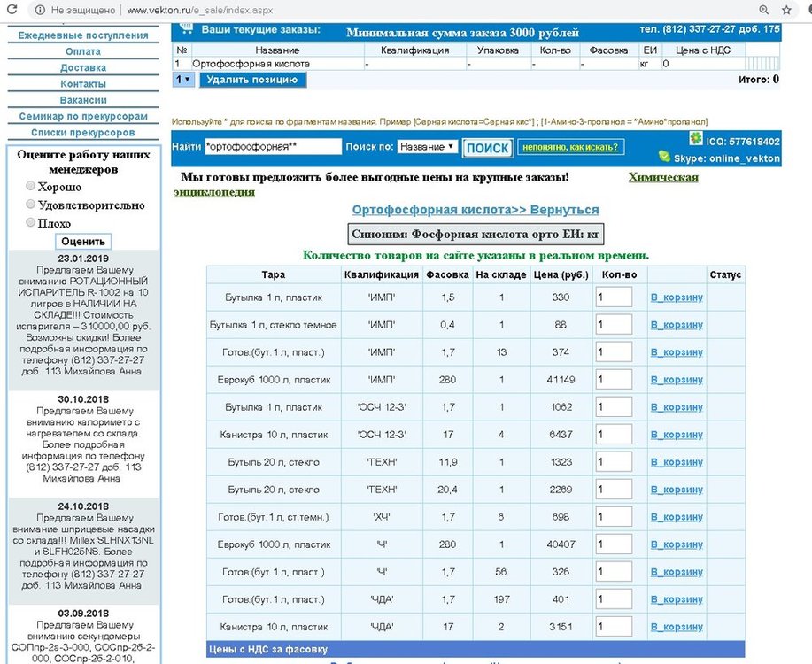Click the shopping cart icon in orders header

click(x=187, y=29)
